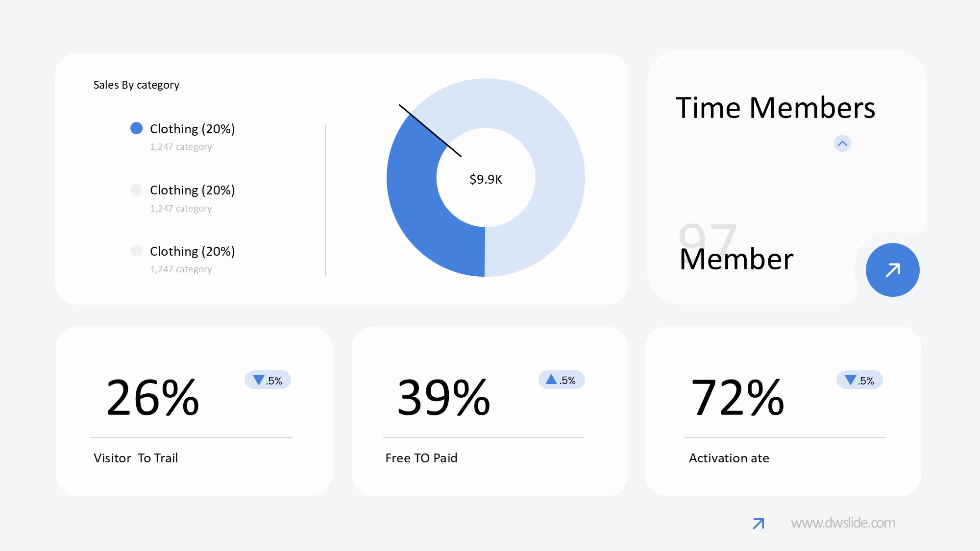The image size is (980, 551).
Task: Click the $9.9K center label
Action: 486,179
